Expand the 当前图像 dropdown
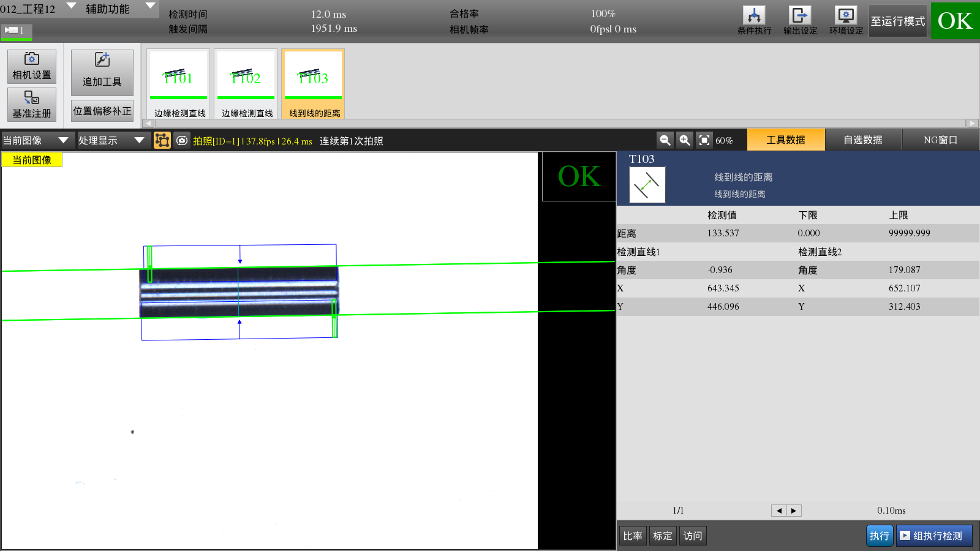Viewport: 980px width, 551px height. click(x=37, y=140)
